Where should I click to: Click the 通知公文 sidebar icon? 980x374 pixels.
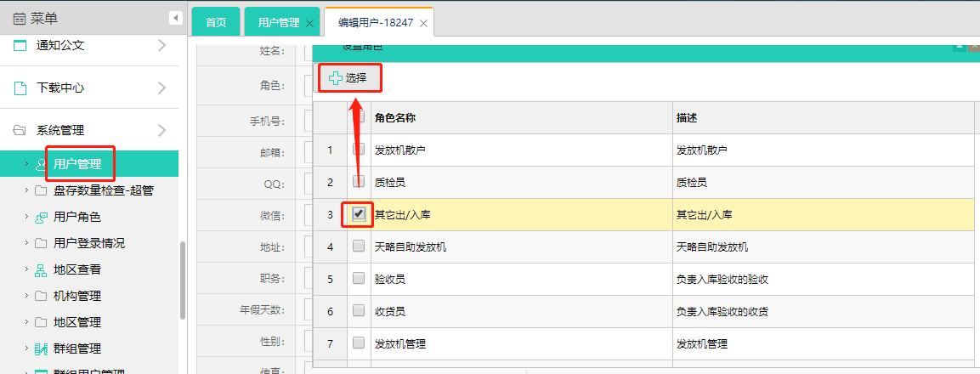pyautogui.click(x=20, y=46)
